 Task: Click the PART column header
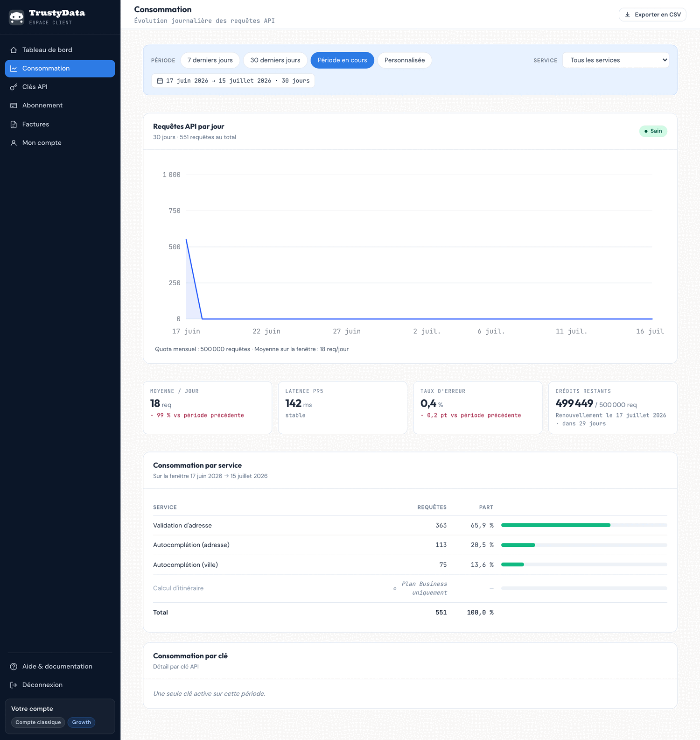(x=486, y=507)
